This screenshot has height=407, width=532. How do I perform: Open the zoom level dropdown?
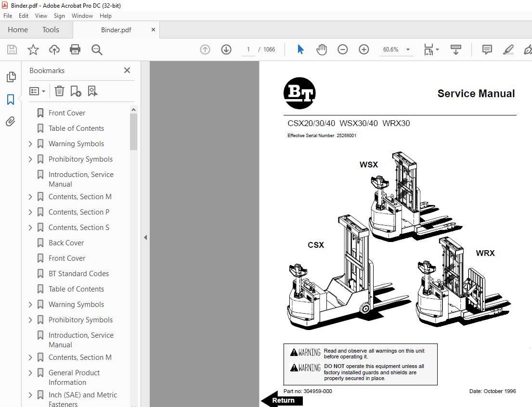click(x=408, y=50)
